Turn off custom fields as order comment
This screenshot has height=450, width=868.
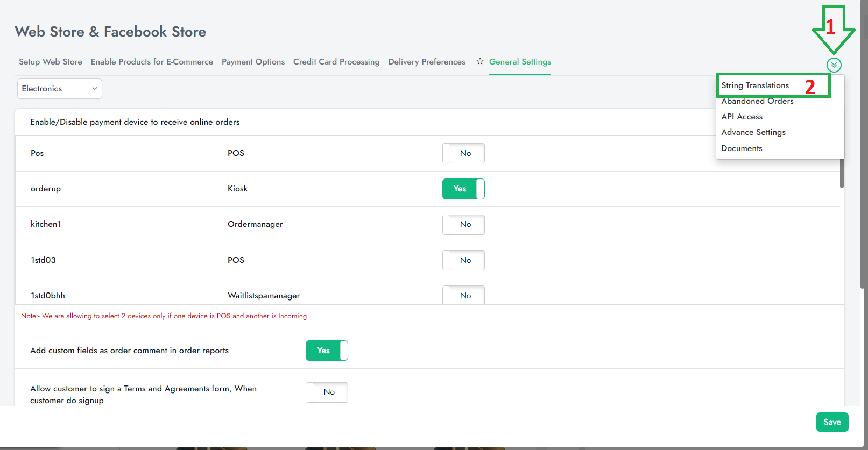327,351
